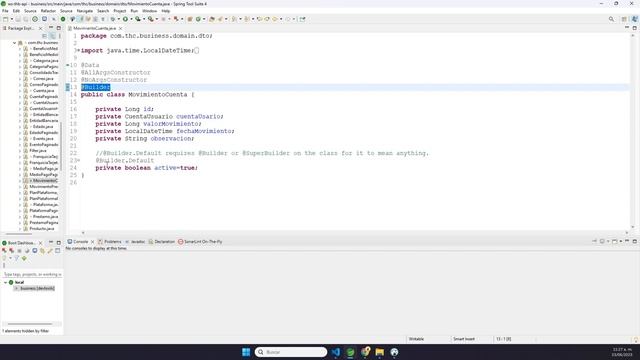Screen dimensions: 640x360
Task: Switch to the Java perspective icon
Action: point(635,19)
